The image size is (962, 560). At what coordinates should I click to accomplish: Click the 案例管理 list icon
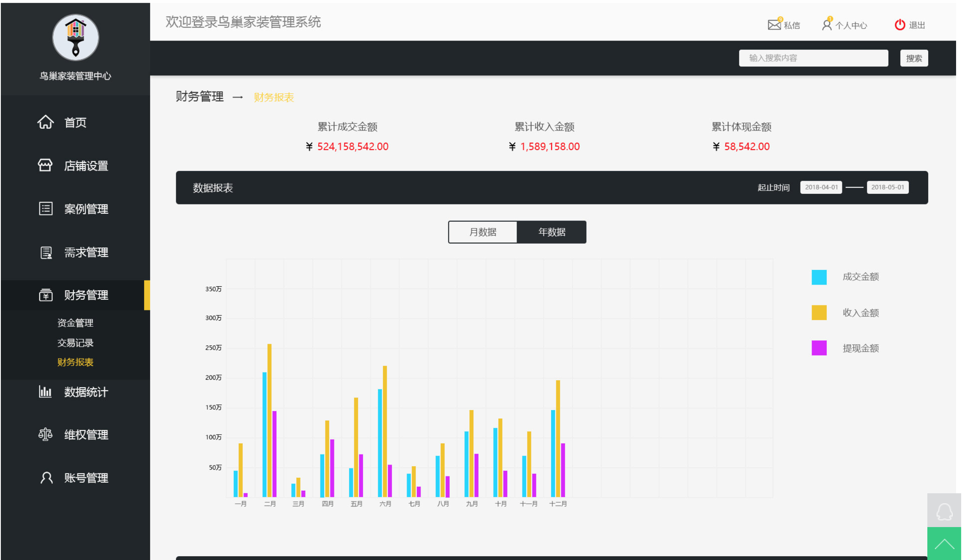click(46, 209)
